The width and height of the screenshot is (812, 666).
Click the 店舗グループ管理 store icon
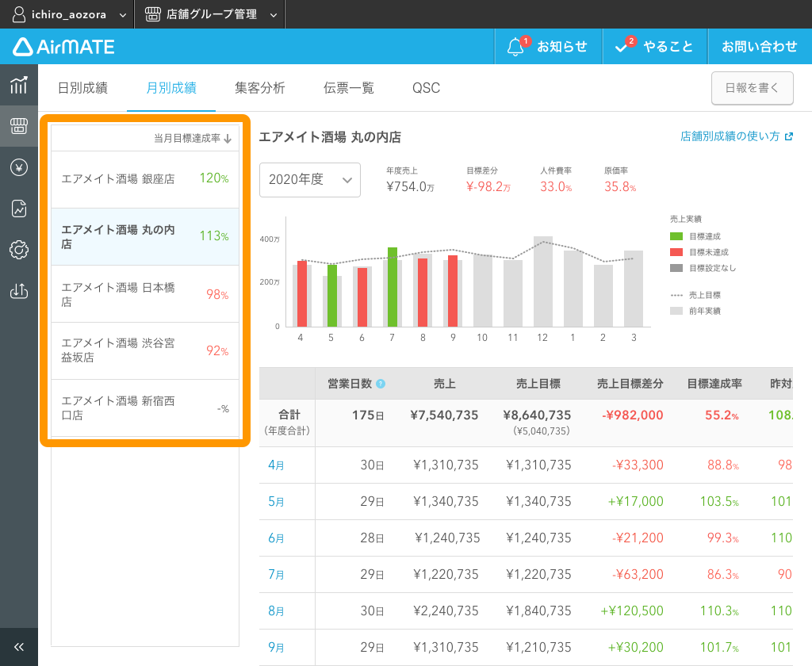153,14
